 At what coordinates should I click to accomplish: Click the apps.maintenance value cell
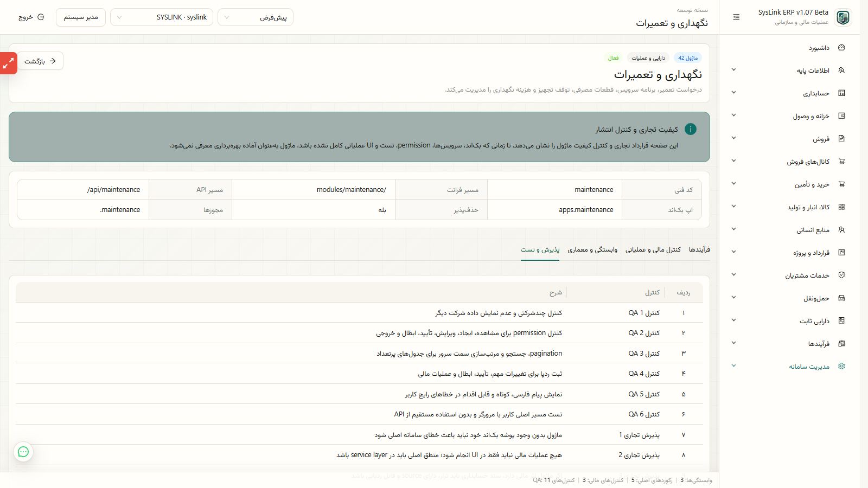point(554,210)
